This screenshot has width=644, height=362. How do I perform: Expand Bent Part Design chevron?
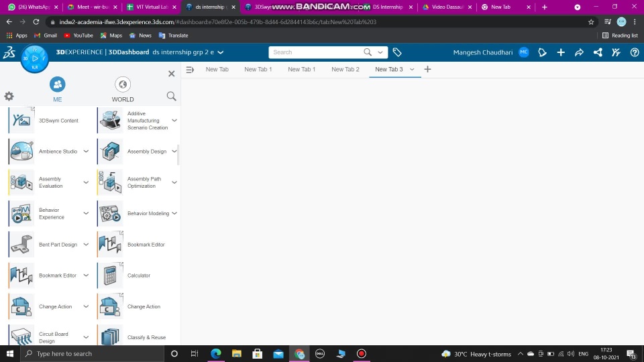(x=86, y=244)
